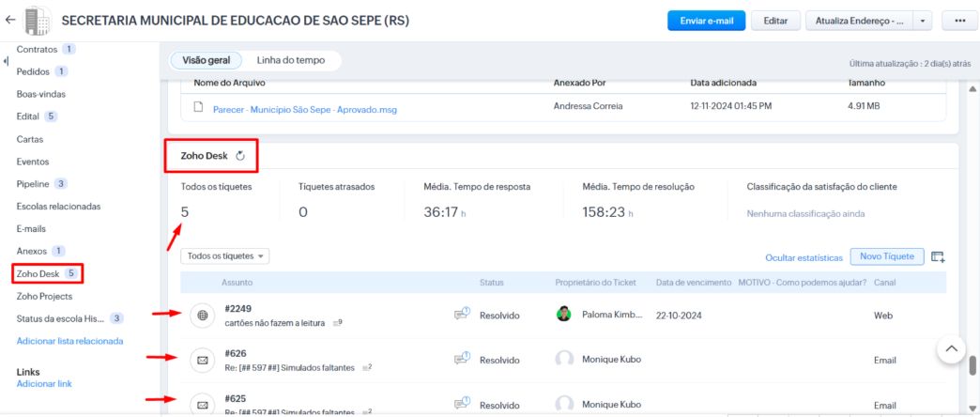Click thread count icon on ticket #2249
The image size is (980, 417).
(x=337, y=322)
